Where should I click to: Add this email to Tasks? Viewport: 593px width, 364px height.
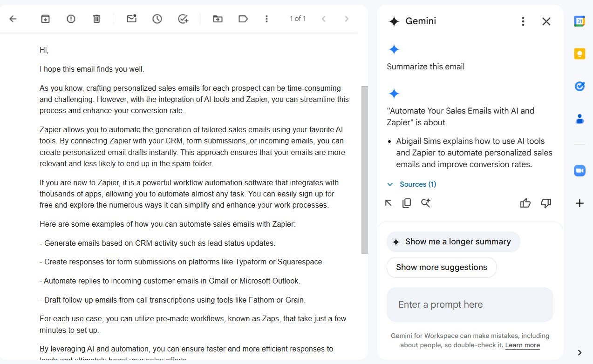pos(183,19)
